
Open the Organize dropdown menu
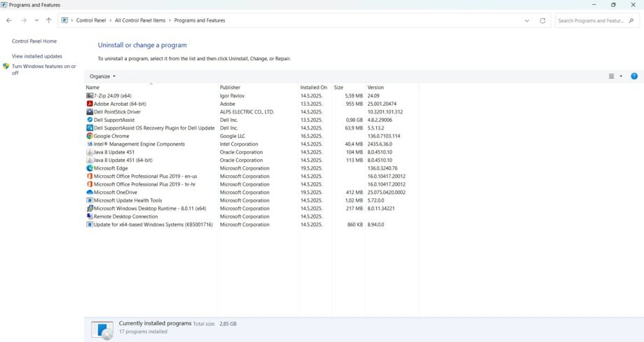102,76
